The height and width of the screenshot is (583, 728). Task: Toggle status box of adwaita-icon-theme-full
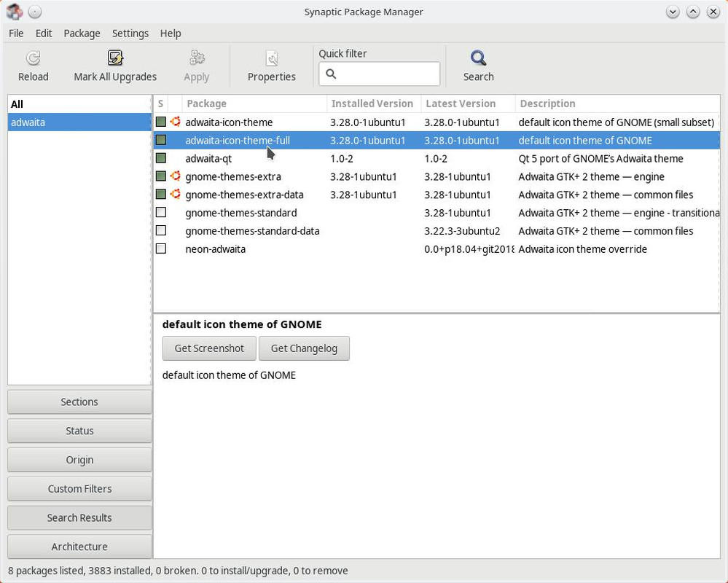coord(161,140)
